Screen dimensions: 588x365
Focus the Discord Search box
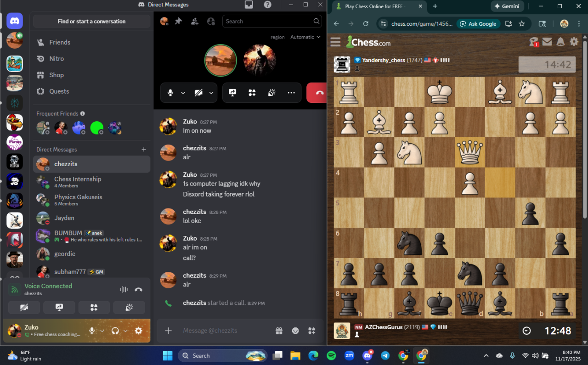tap(272, 21)
